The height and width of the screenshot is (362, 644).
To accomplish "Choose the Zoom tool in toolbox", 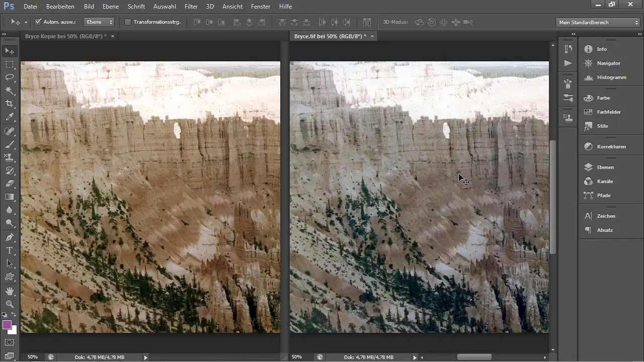I will pyautogui.click(x=10, y=304).
